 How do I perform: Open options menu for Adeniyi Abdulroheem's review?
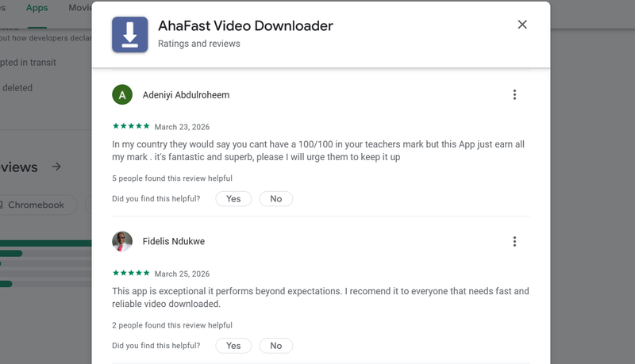pyautogui.click(x=514, y=94)
